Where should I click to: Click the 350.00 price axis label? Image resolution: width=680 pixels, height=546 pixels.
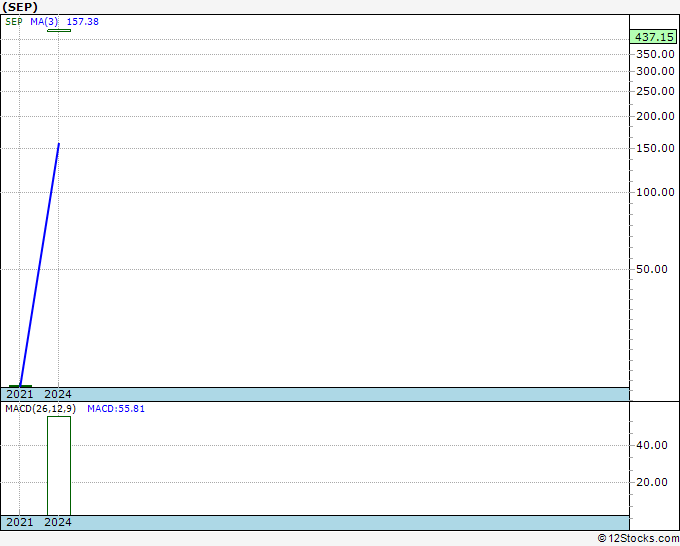(x=655, y=54)
